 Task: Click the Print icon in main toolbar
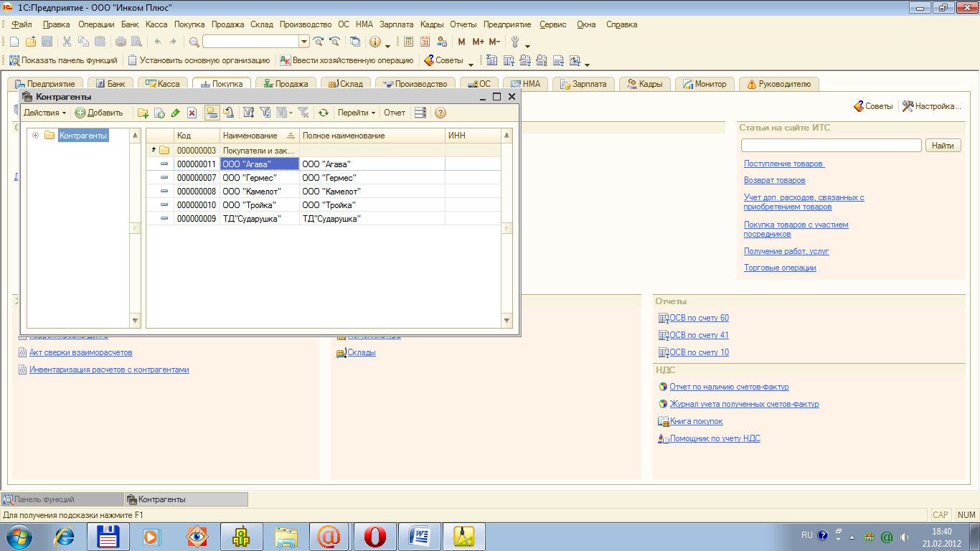point(121,42)
